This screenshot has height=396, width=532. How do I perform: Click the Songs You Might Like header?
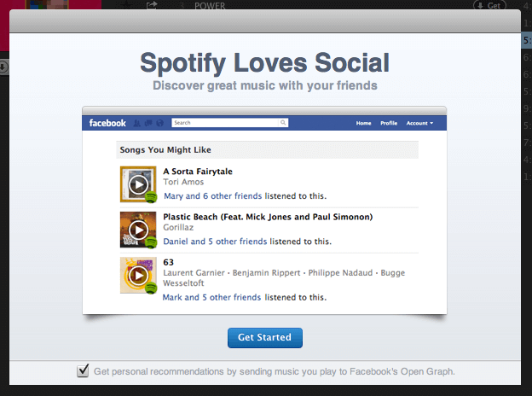pyautogui.click(x=267, y=149)
